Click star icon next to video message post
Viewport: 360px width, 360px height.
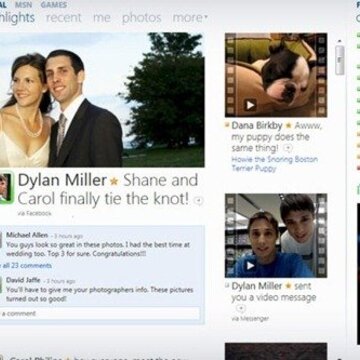288,286
